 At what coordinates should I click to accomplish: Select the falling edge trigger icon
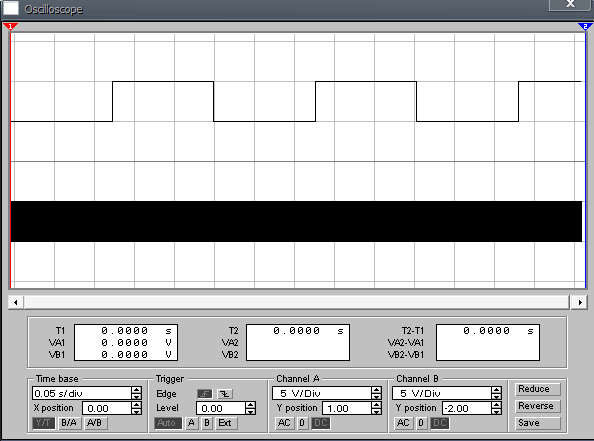click(225, 394)
